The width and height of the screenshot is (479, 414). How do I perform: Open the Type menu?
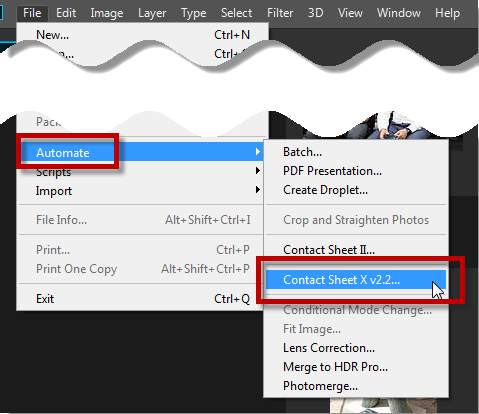193,13
